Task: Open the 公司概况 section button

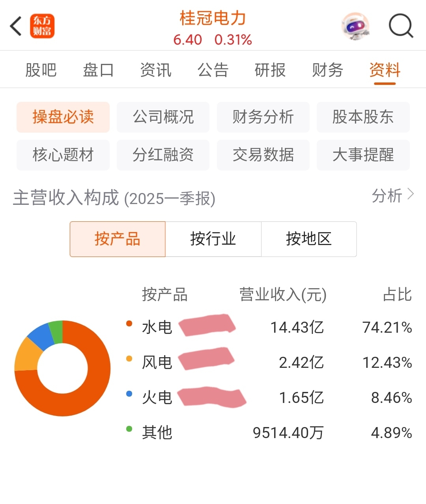Action: click(x=163, y=117)
